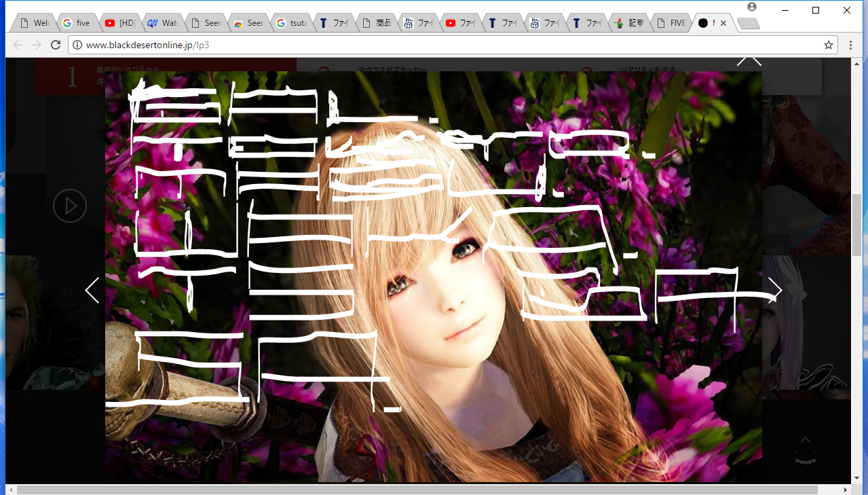
Task: Go back to the previous page
Action: pos(18,45)
